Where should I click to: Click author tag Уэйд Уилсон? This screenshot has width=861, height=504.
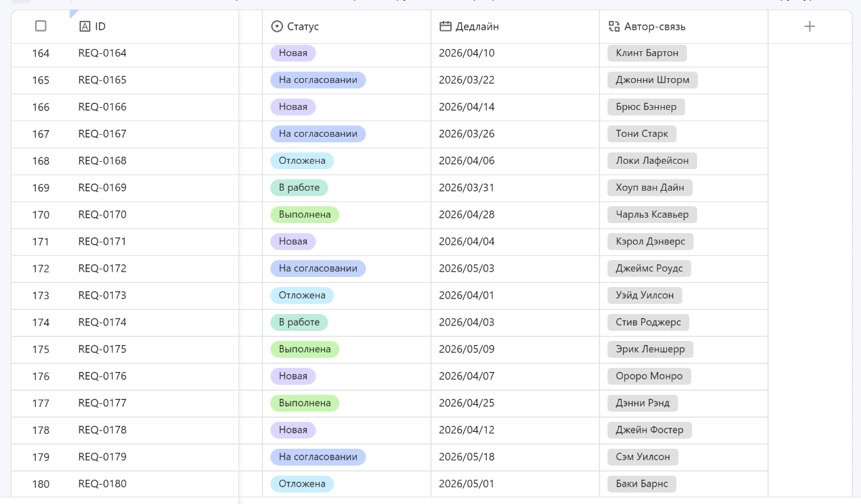click(x=645, y=296)
